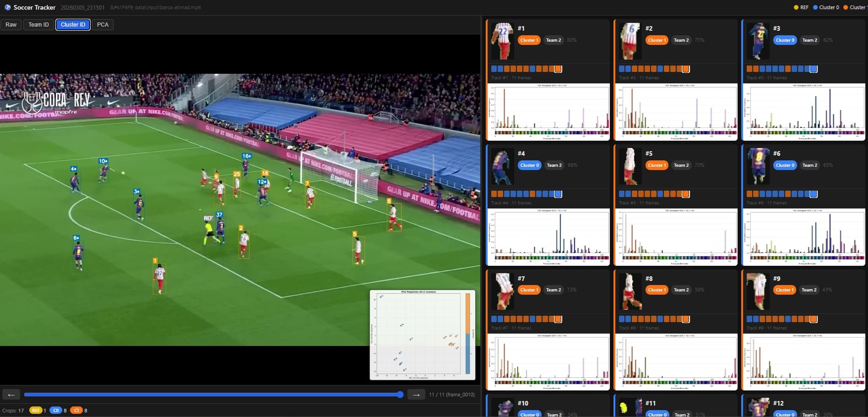
Task: Click the C0 cluster badge in status bar
Action: [x=56, y=411]
